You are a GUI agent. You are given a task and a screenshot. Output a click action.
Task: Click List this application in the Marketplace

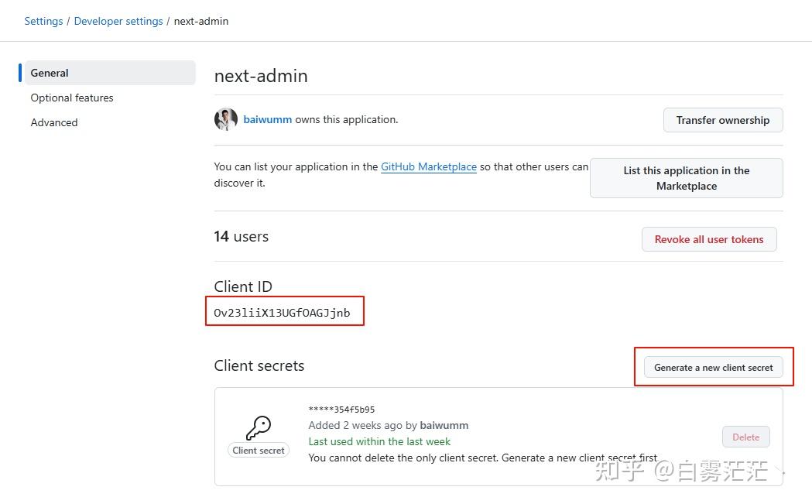(x=686, y=177)
